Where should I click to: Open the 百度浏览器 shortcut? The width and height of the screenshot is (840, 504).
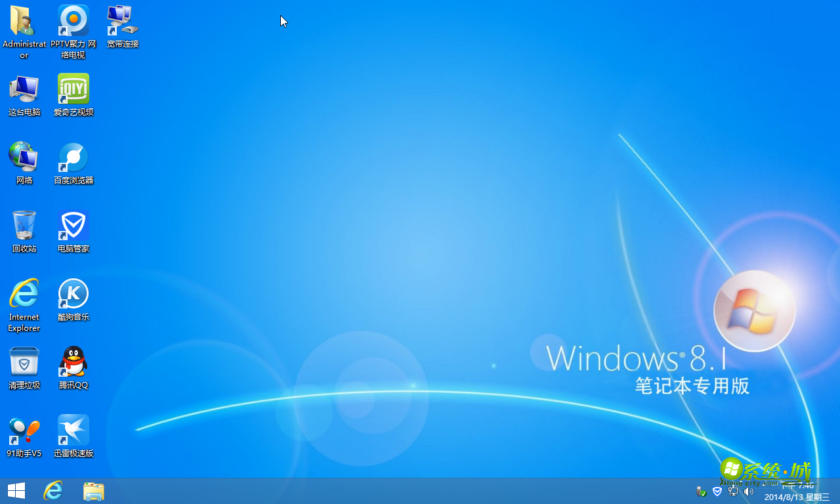pyautogui.click(x=73, y=158)
